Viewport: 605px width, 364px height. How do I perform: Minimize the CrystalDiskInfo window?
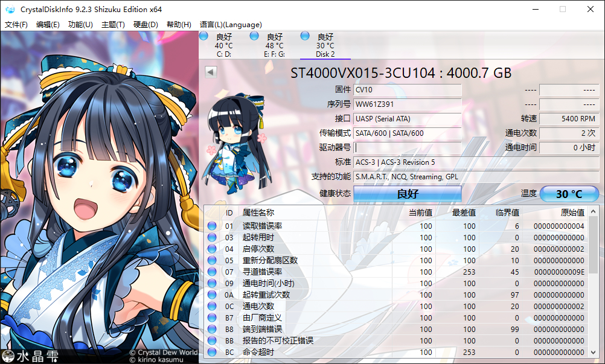tap(536, 9)
